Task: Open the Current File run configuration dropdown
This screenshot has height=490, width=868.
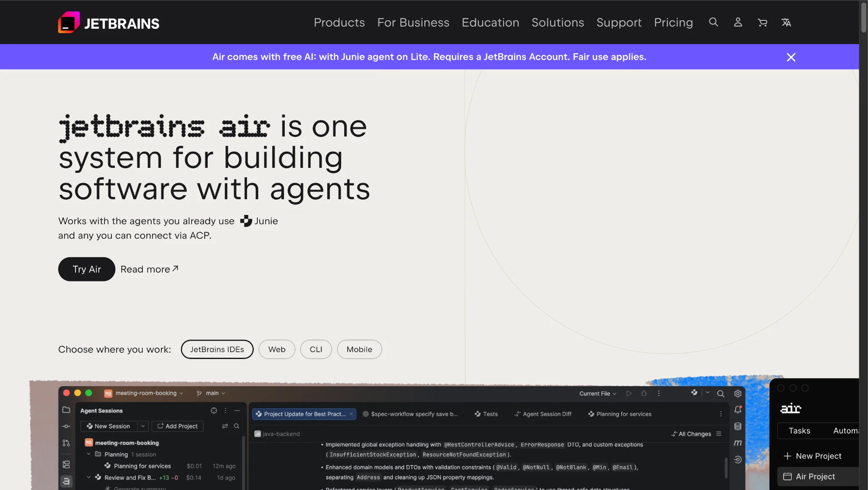Action: point(598,393)
